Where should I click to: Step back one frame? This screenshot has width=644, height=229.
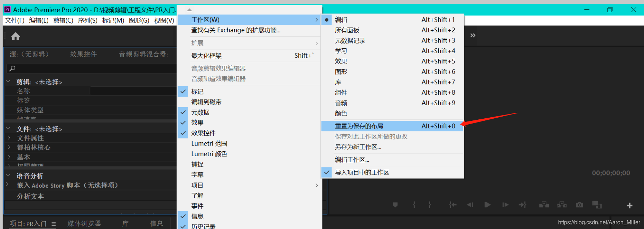470,205
